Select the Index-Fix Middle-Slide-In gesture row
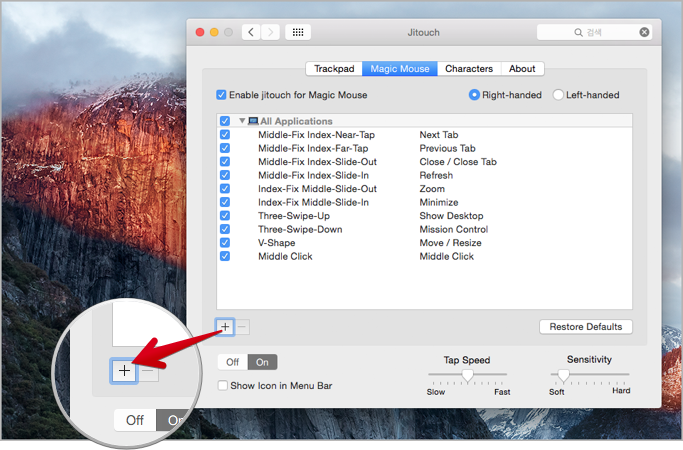Viewport: 683px width, 450px height. point(424,202)
